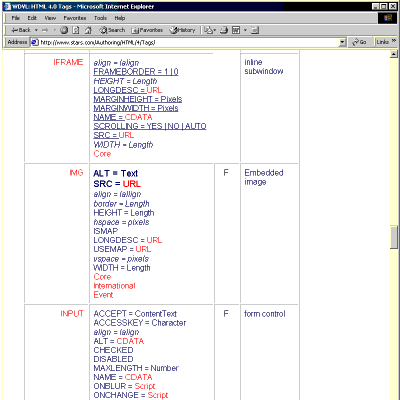Click the 'ISMAP' attribute text
Viewport: 400px width, 400px height.
[106, 231]
